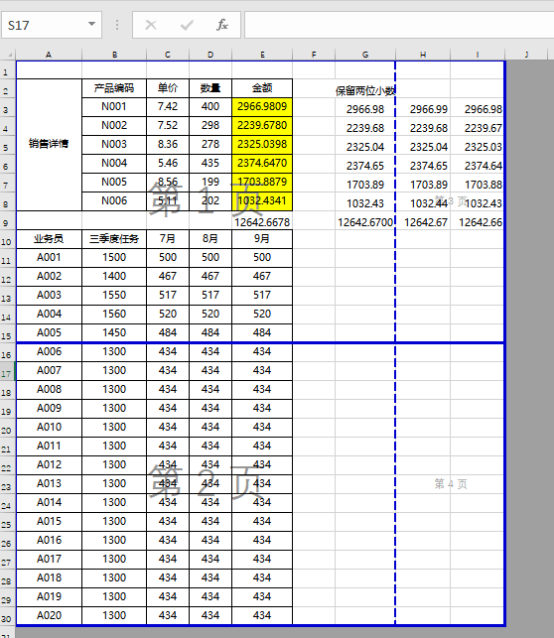This screenshot has height=638, width=554.
Task: Click the three-dot handle beside the Name Box
Action: click(117, 25)
